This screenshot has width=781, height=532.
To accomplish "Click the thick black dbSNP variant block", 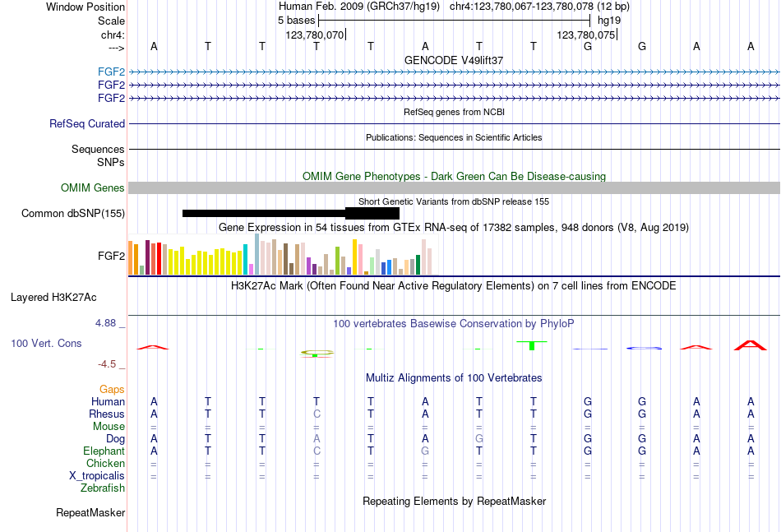I will (x=372, y=213).
